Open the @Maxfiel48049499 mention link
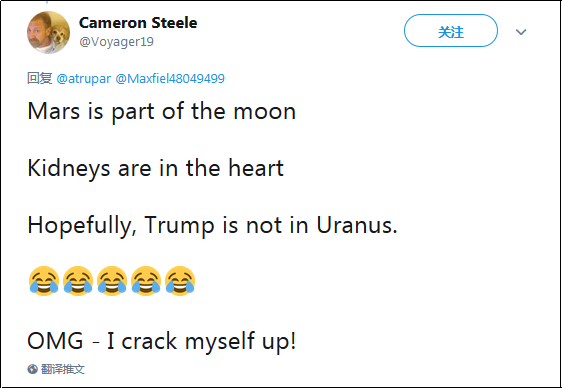562x388 pixels. click(170, 78)
